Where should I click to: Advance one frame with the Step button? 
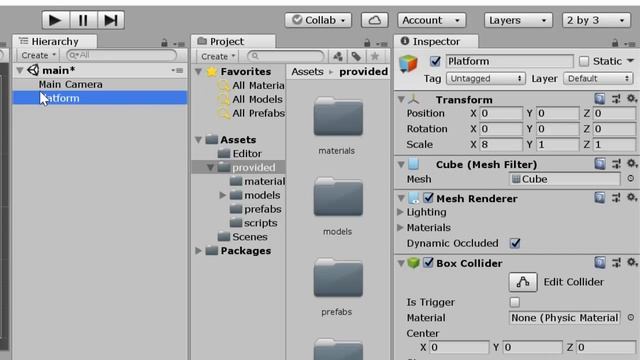[x=111, y=20]
